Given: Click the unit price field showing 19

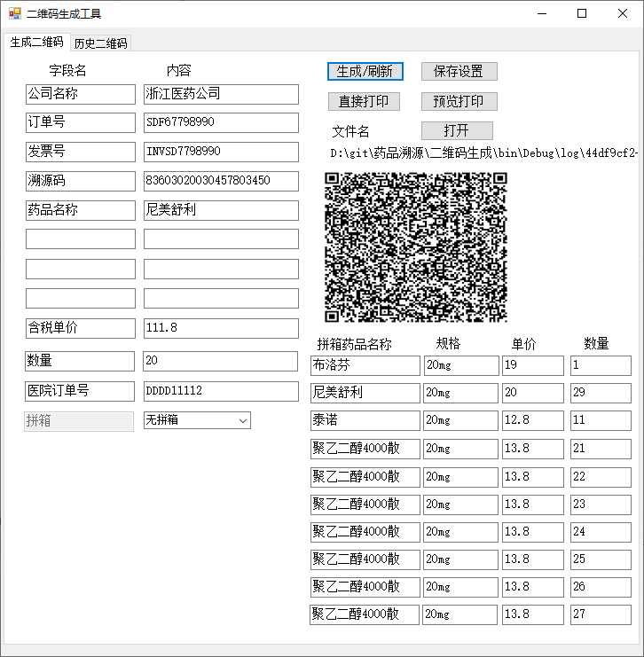Looking at the screenshot, I should (533, 366).
